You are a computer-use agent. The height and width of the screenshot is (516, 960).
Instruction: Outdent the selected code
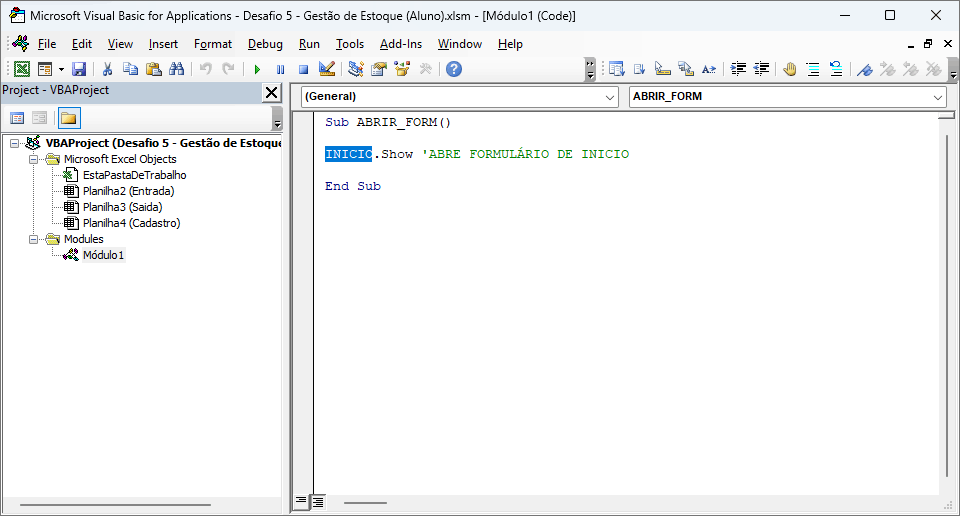pos(761,69)
